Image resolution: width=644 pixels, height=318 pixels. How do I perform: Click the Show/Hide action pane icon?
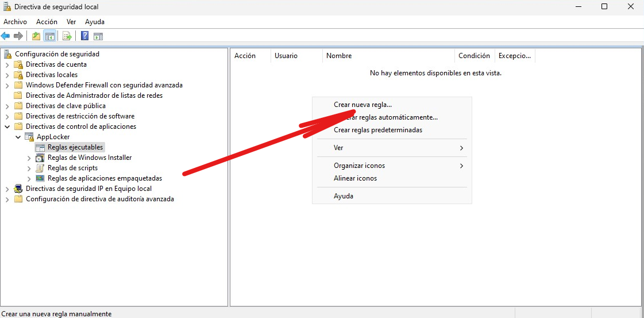point(98,36)
